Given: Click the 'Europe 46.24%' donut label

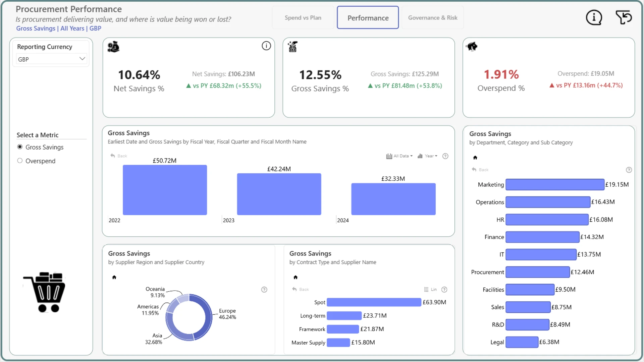Looking at the screenshot, I should click(227, 314).
